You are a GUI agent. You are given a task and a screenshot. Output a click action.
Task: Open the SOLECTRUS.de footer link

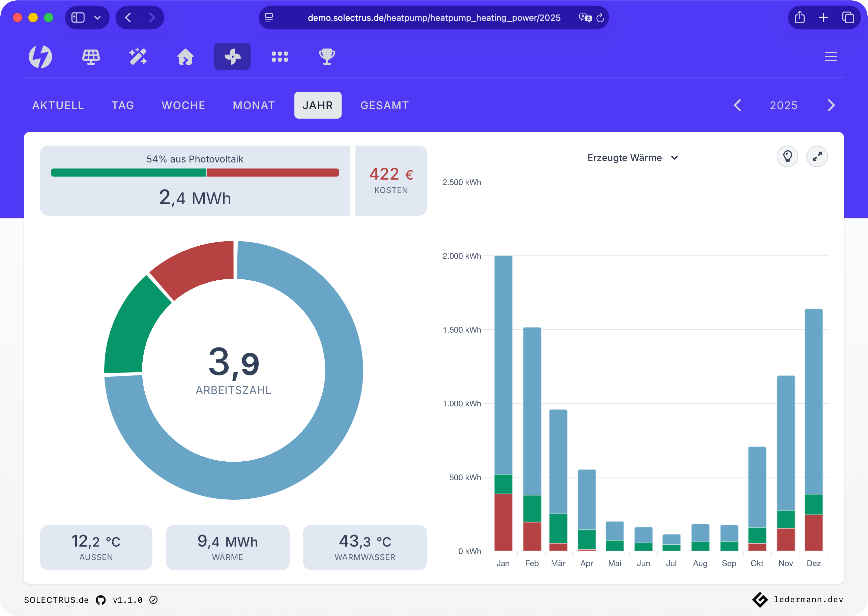pos(56,600)
